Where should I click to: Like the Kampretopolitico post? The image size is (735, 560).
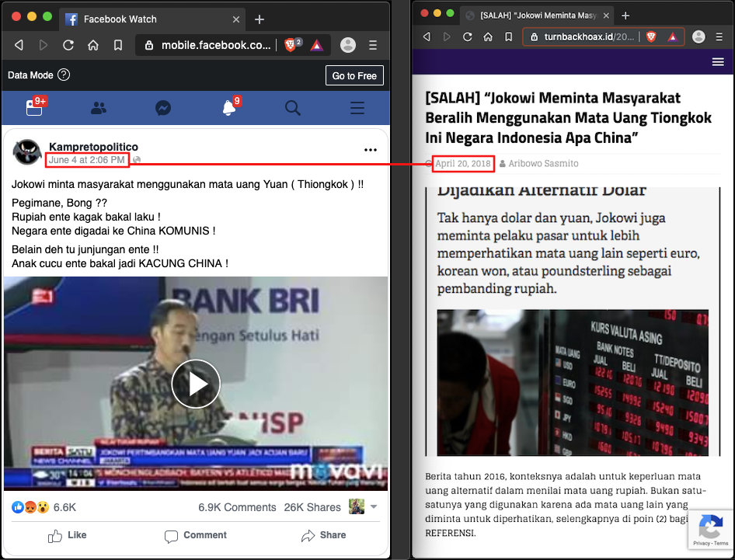(68, 535)
